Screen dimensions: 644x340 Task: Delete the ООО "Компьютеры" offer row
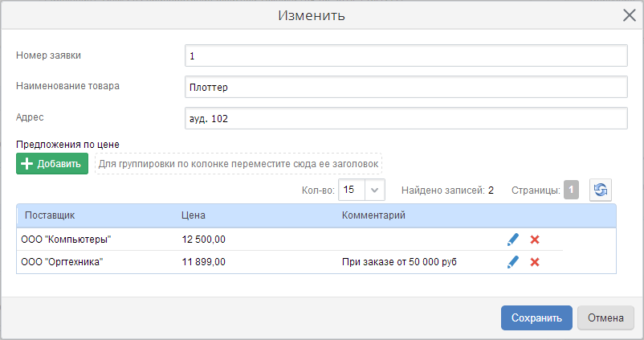[534, 240]
